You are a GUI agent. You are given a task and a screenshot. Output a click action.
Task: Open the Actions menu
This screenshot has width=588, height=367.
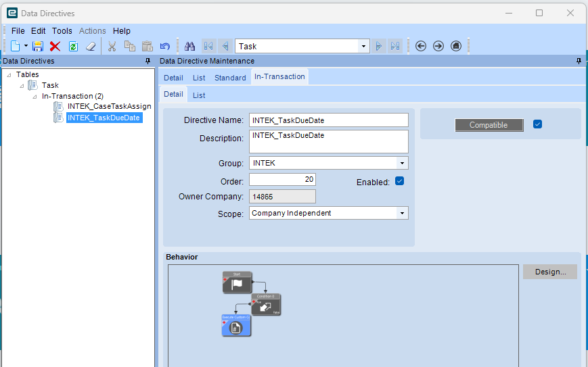92,30
